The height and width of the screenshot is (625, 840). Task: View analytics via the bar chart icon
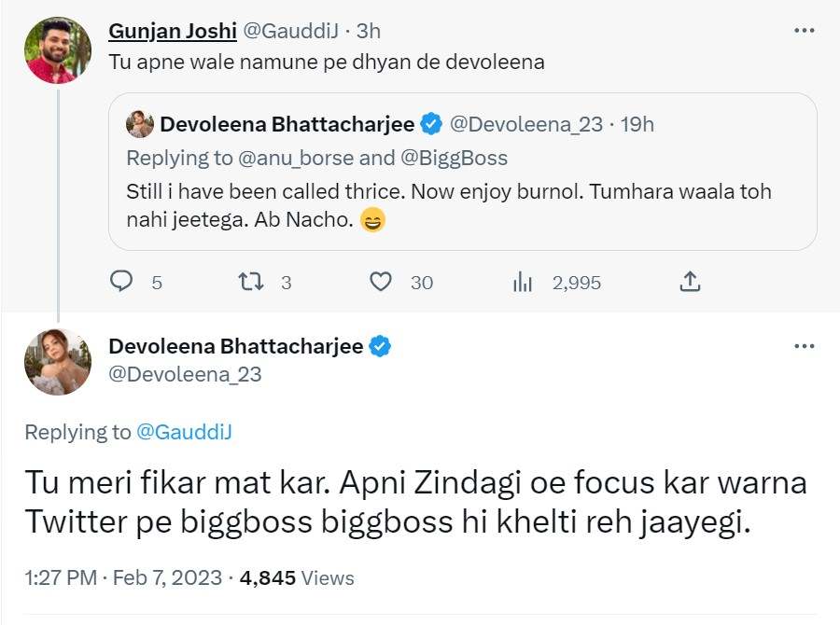pos(522,281)
